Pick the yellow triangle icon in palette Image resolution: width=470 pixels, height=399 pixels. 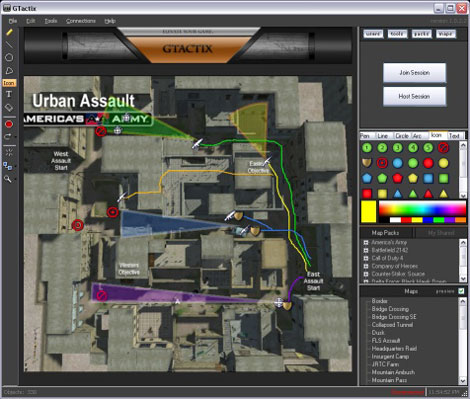click(x=443, y=193)
